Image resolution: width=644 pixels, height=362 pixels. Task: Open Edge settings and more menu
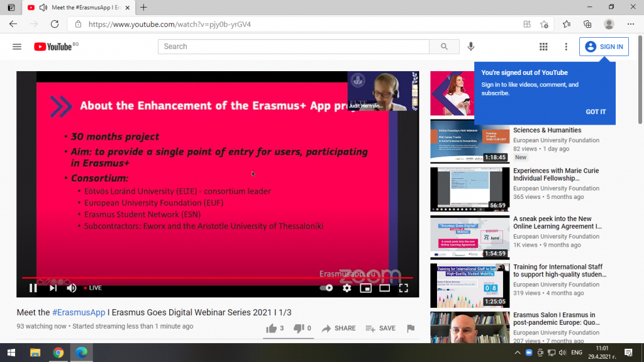630,25
